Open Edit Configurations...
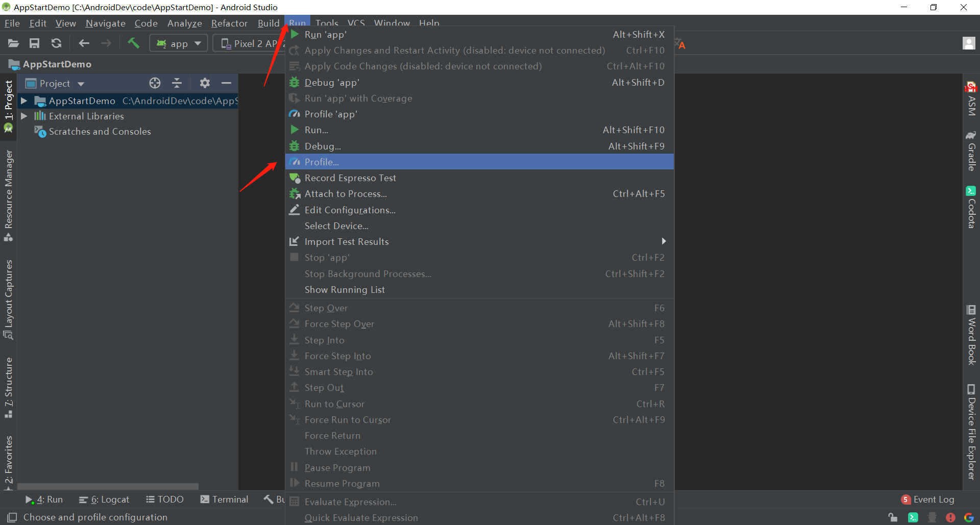980x525 pixels. coord(479,210)
